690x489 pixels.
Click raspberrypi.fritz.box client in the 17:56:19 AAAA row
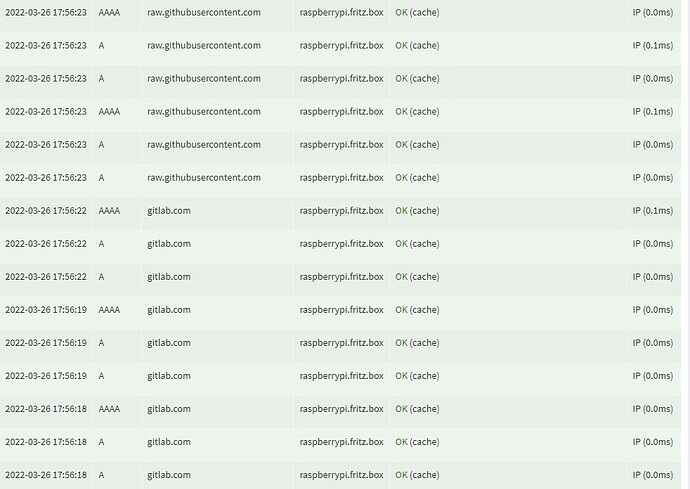point(341,309)
